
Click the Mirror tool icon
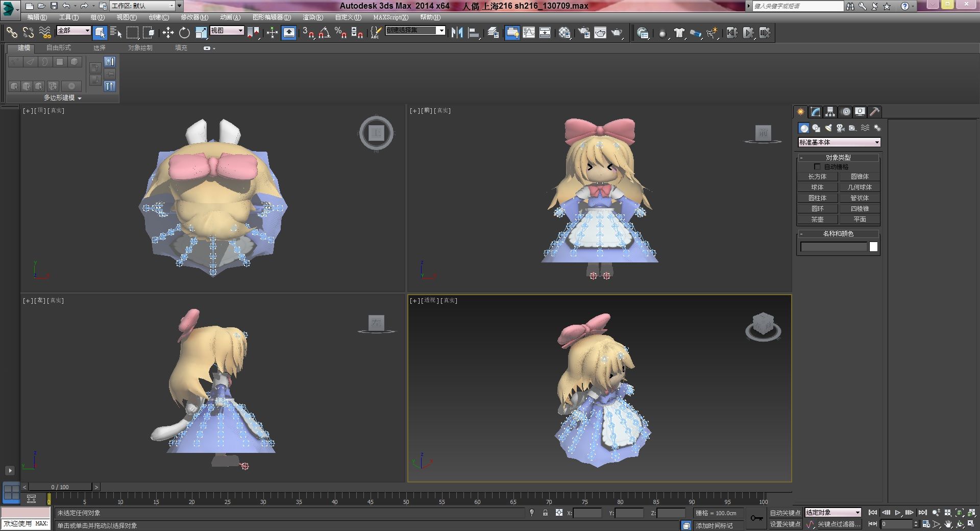click(457, 33)
